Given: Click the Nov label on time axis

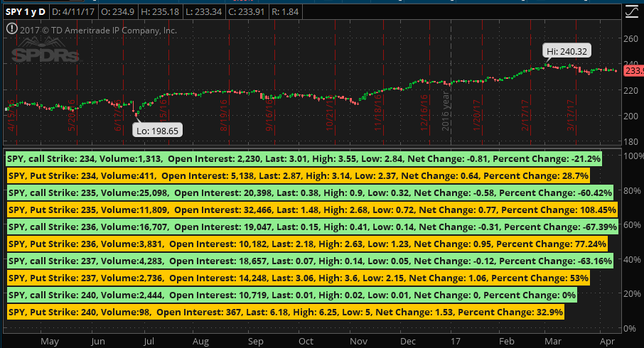Looking at the screenshot, I should click(x=358, y=342).
